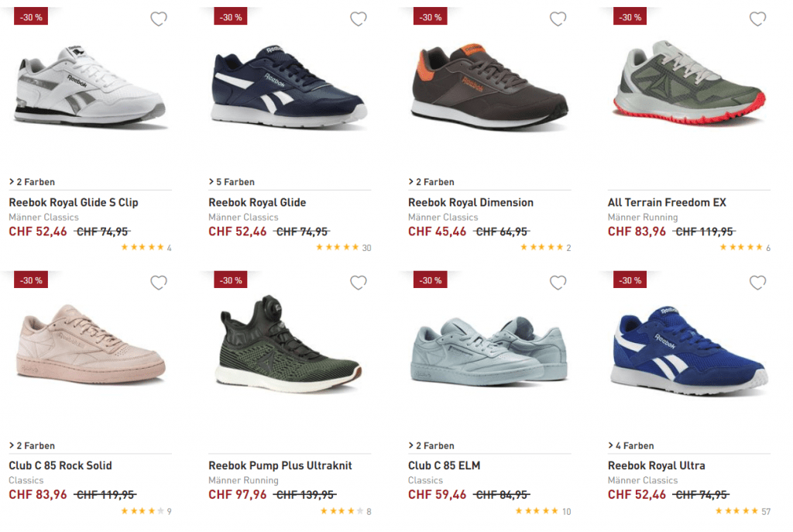Heart the Reebok Pump Plus Ultraknit

tap(359, 283)
